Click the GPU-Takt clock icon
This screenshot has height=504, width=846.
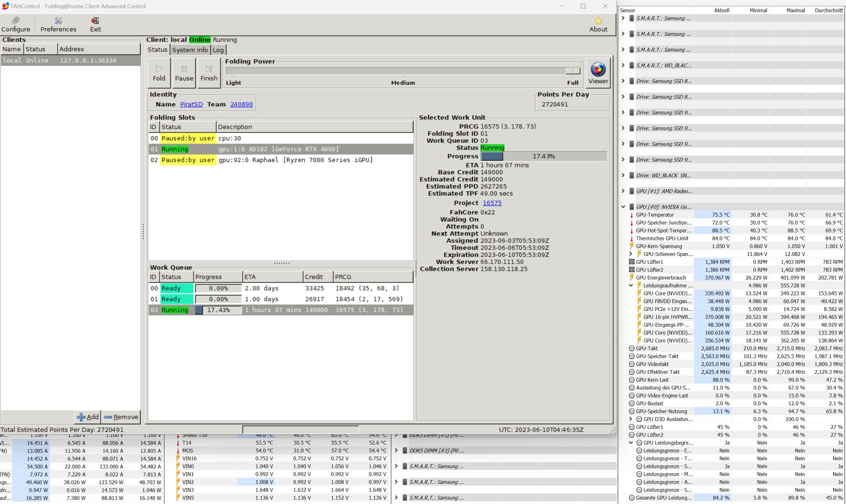(x=632, y=348)
